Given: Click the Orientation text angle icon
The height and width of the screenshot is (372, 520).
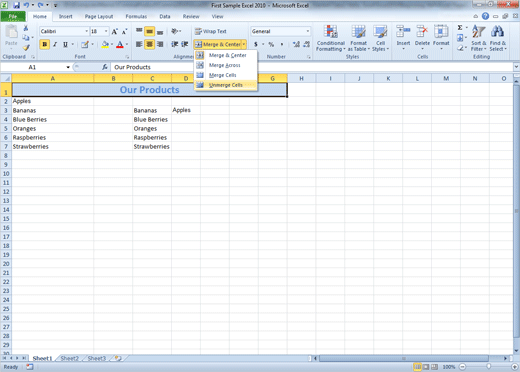Looking at the screenshot, I should click(x=174, y=31).
